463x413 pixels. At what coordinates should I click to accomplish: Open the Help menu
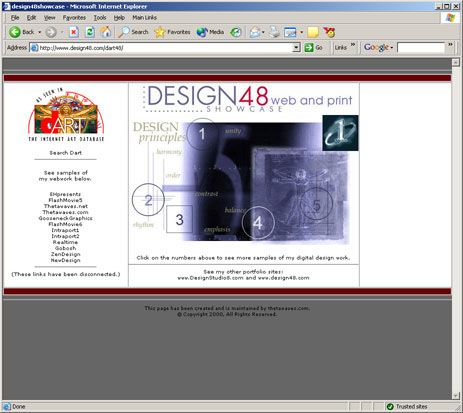119,18
